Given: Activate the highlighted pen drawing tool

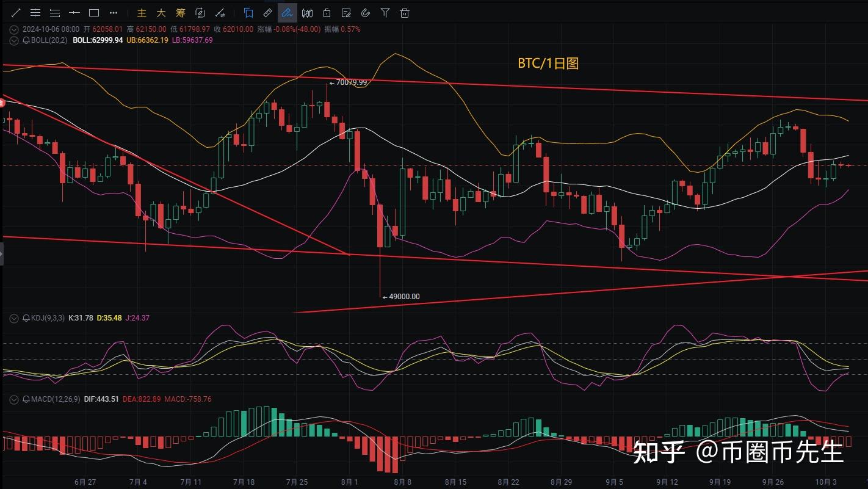Looking at the screenshot, I should coord(287,13).
